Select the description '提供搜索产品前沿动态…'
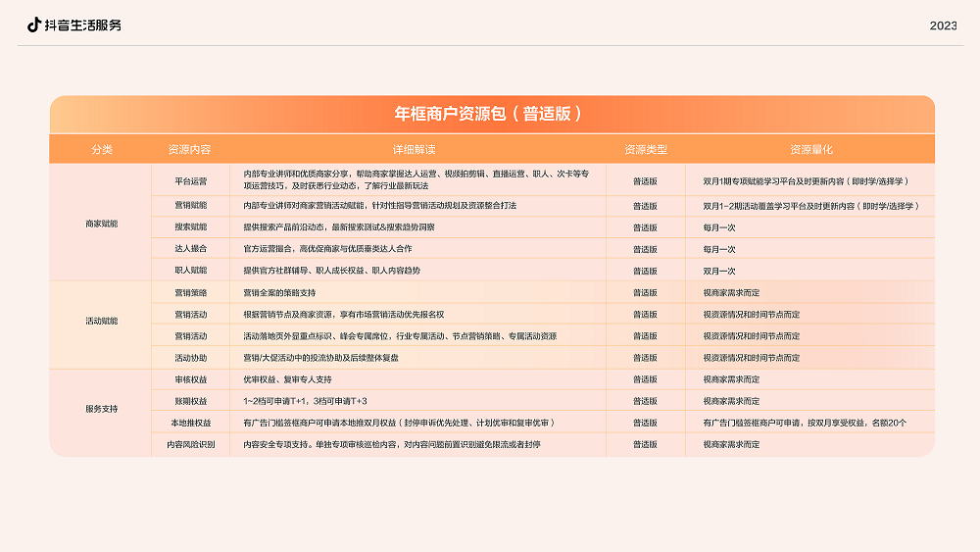 pyautogui.click(x=339, y=226)
